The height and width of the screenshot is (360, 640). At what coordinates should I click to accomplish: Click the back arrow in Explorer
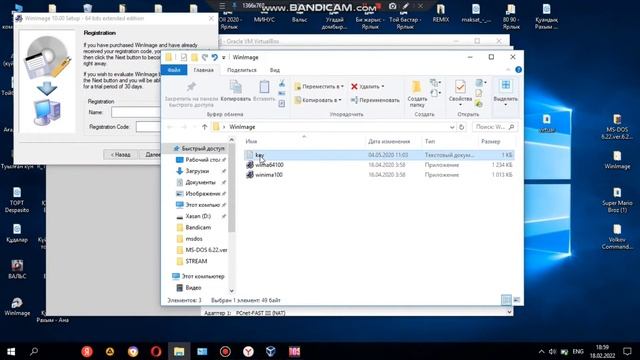click(x=170, y=127)
